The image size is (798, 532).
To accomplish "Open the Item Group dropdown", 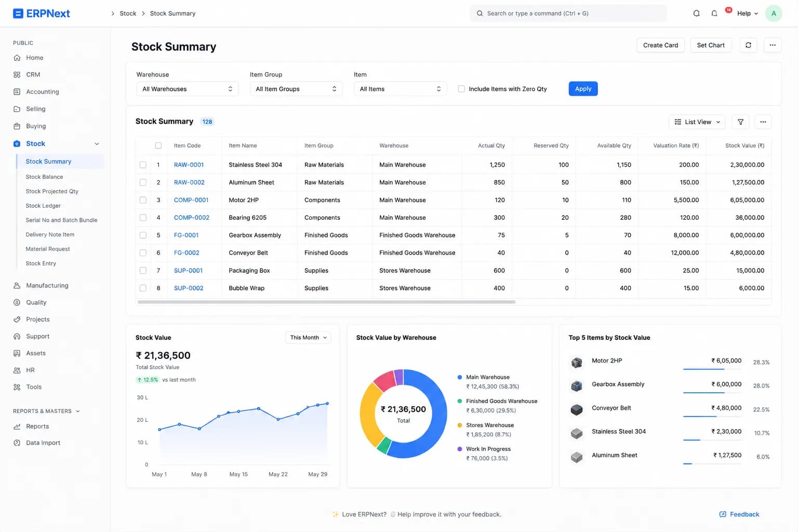I will (296, 89).
